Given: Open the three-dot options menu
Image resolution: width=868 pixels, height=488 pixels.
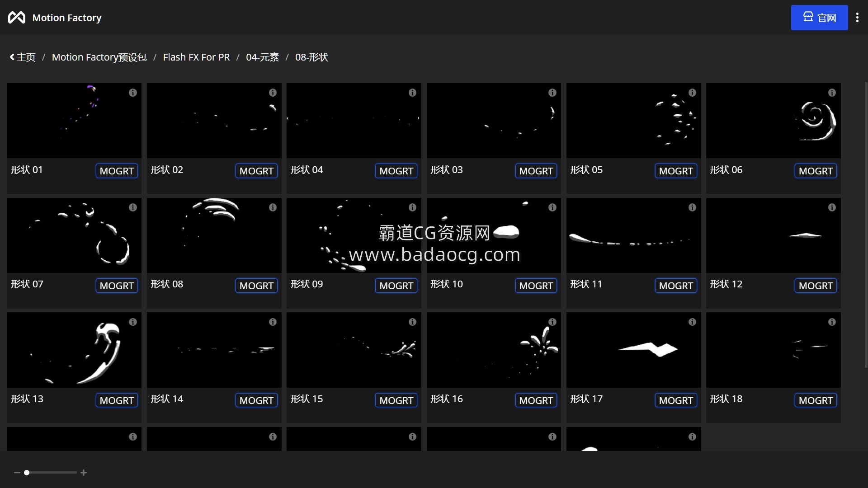Looking at the screenshot, I should [857, 18].
